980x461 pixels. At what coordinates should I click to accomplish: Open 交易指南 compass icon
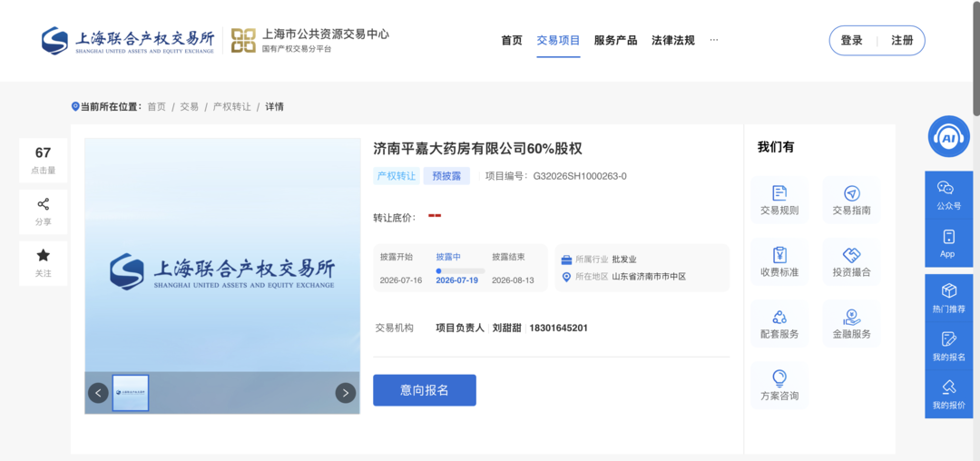[x=851, y=192]
